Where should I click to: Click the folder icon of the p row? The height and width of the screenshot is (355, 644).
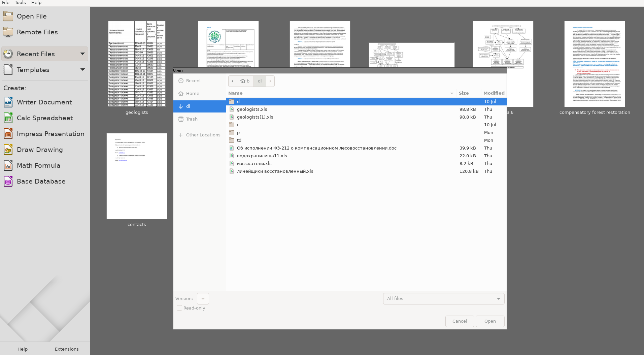[x=232, y=132]
